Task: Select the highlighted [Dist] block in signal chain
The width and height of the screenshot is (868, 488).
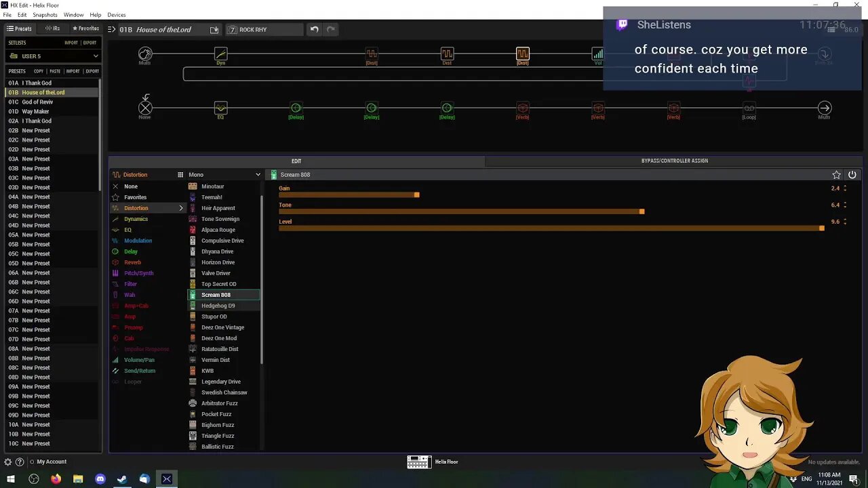Action: tap(522, 54)
